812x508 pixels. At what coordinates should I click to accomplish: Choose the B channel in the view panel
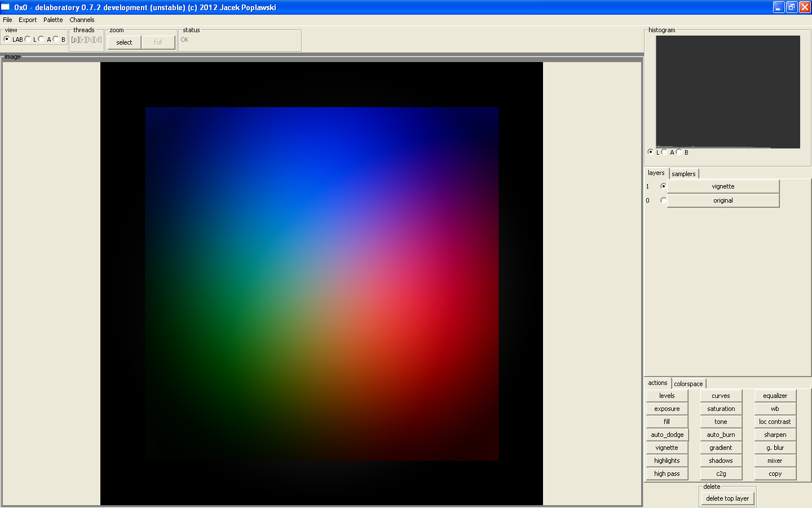55,39
